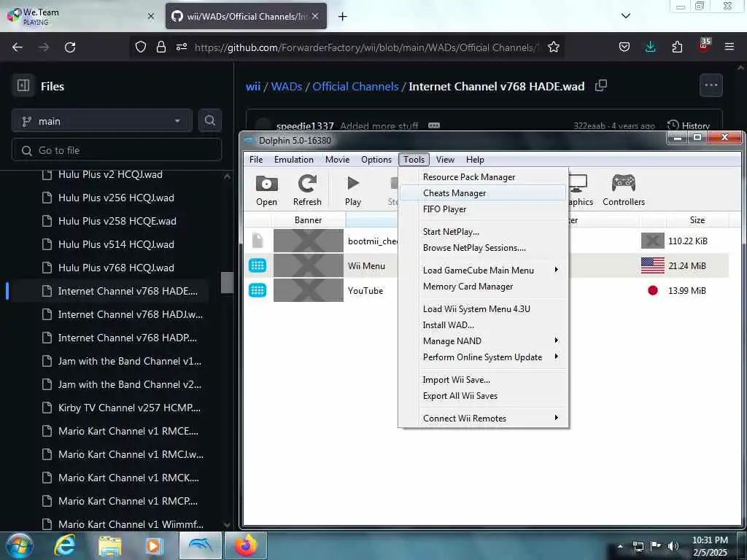Click the Controllers gamepad icon in Dolphin
This screenshot has height=560, width=747.
click(623, 183)
